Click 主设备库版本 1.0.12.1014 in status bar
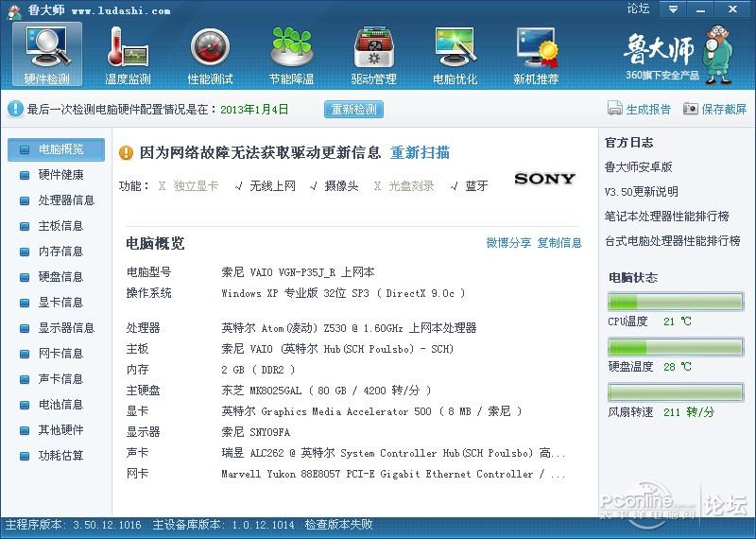The width and height of the screenshot is (756, 539). pyautogui.click(x=223, y=525)
